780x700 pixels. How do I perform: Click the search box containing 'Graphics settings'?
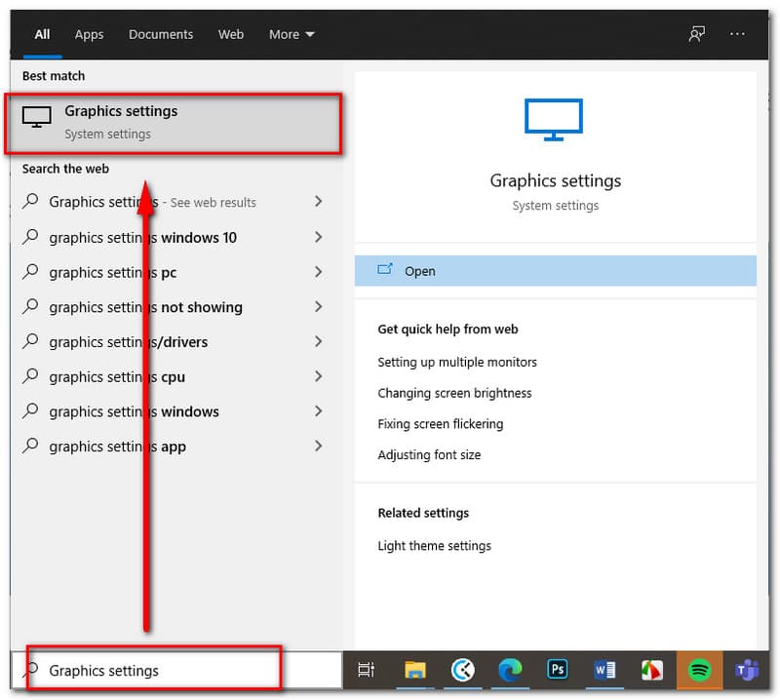point(156,670)
